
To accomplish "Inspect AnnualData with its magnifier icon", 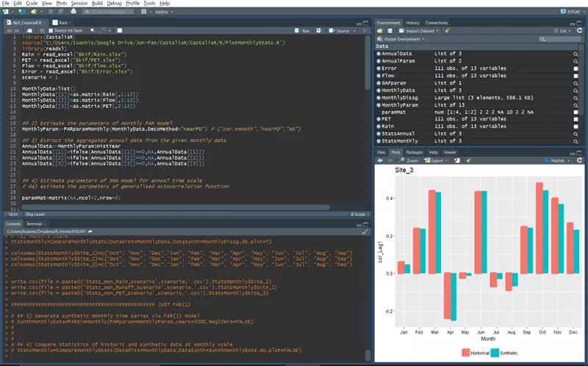I will pos(576,54).
